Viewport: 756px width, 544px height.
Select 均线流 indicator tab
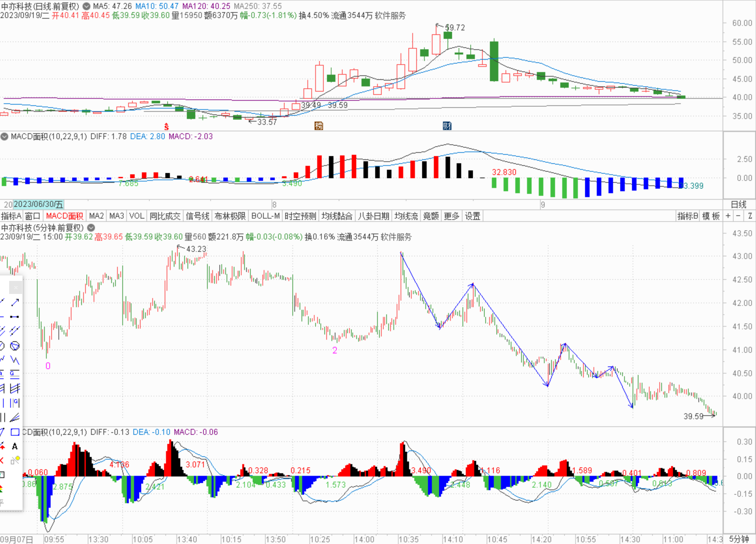pyautogui.click(x=406, y=216)
